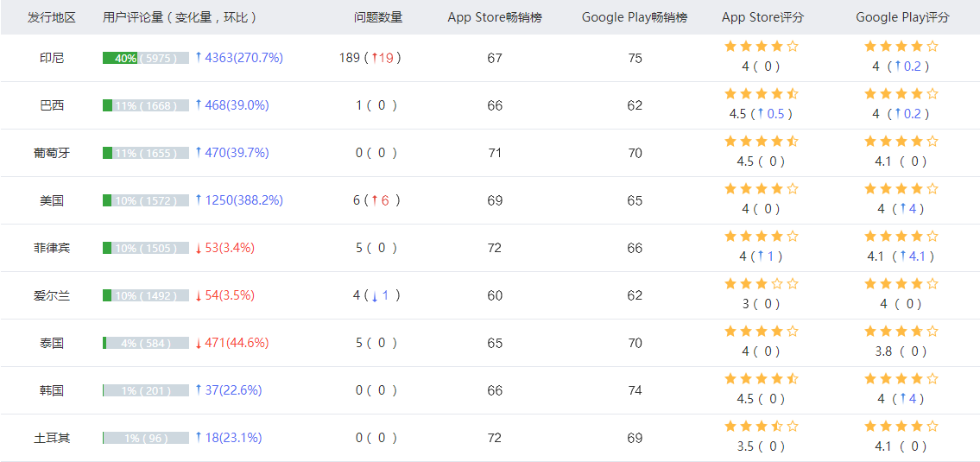The width and height of the screenshot is (980, 462).
Task: Select the 土耳其 region row label
Action: [x=52, y=438]
